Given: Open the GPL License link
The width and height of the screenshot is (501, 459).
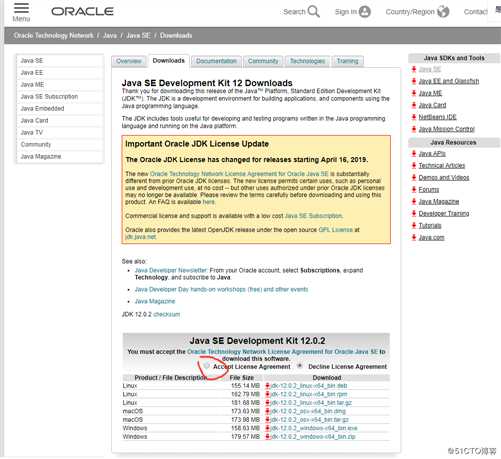Looking at the screenshot, I should [336, 230].
